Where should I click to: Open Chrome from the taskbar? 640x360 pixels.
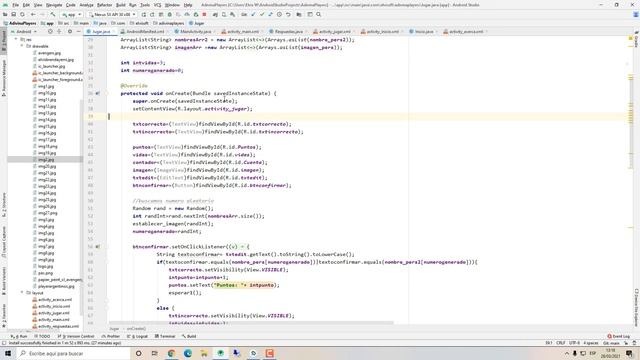click(x=171, y=353)
